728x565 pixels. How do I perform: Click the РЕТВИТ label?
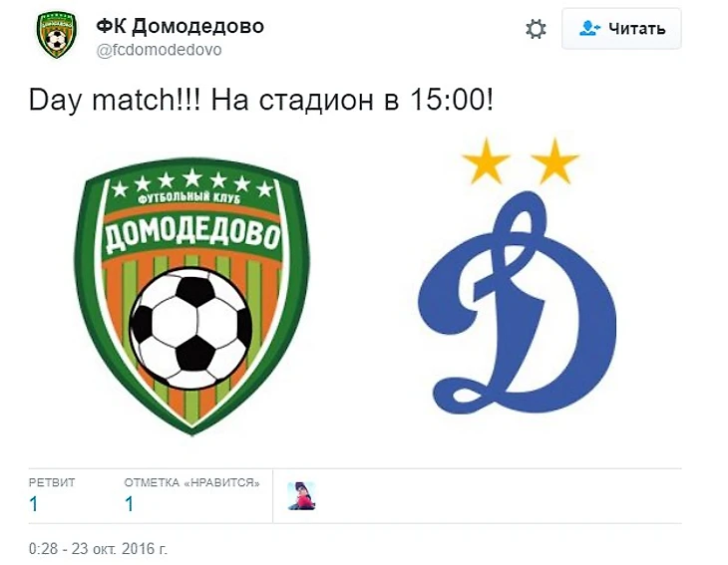(52, 482)
